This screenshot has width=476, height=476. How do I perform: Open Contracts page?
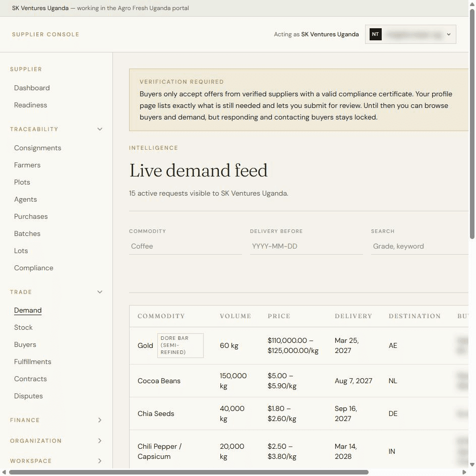30,379
